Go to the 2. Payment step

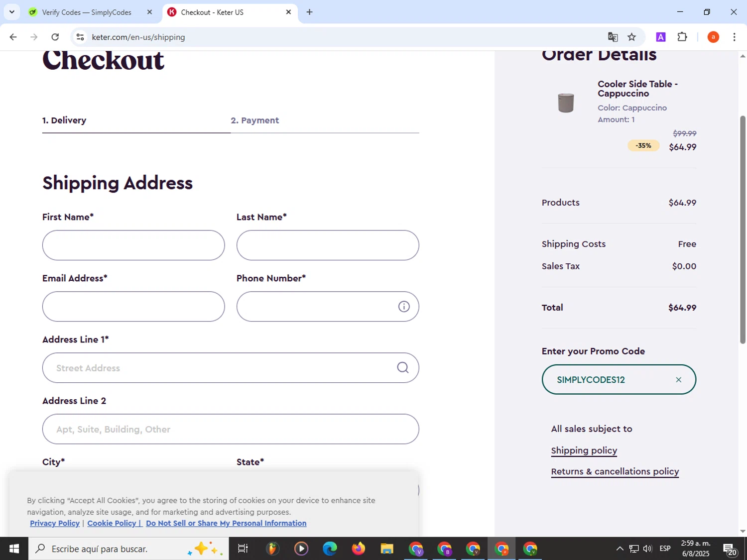[x=254, y=120]
